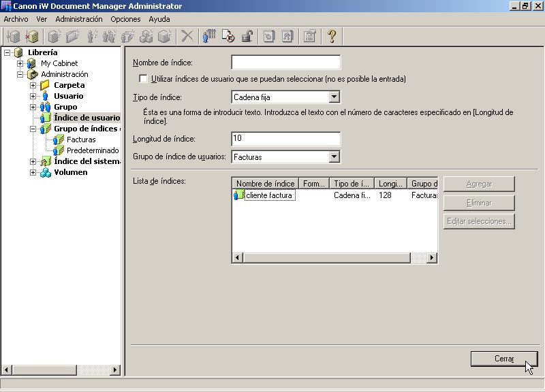Click the Usuario person icon

[45, 96]
